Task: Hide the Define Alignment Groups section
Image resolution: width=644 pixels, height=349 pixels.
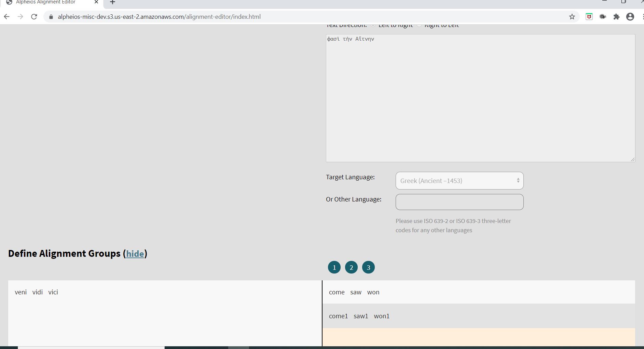Action: [x=135, y=254]
